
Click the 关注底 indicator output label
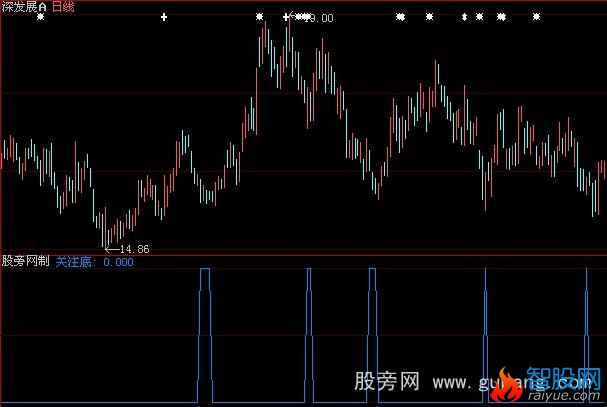click(x=74, y=262)
